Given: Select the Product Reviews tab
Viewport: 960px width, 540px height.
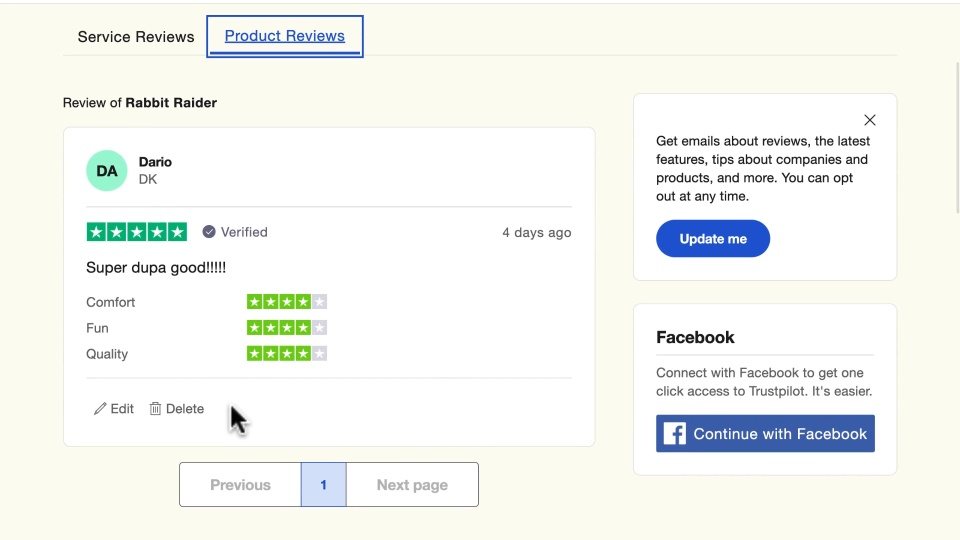Looking at the screenshot, I should 285,37.
